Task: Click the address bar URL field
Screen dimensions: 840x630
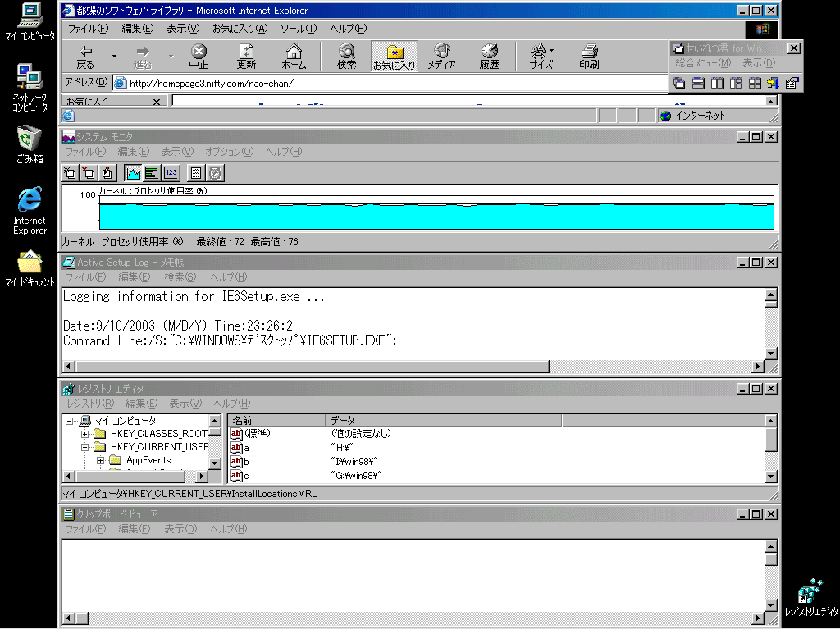Action: pyautogui.click(x=390, y=83)
